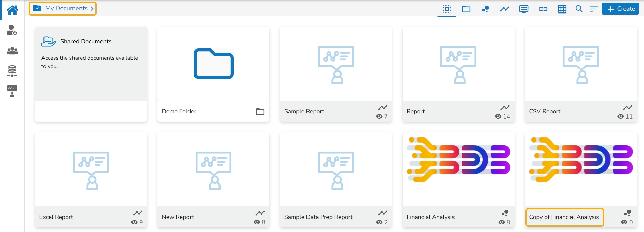Filter by dashboards using the three-dots icon

tap(485, 9)
